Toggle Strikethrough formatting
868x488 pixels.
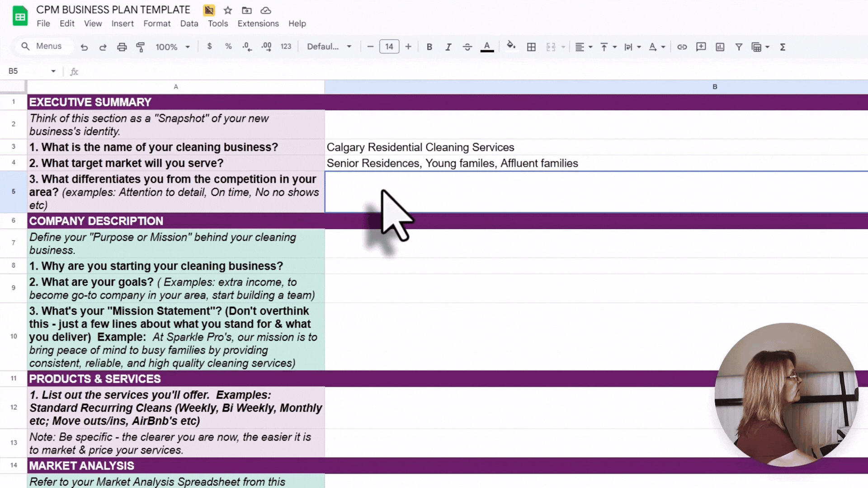467,47
